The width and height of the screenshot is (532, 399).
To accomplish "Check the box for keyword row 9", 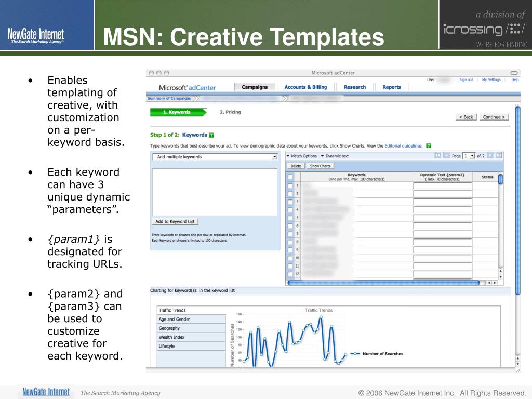I will point(290,250).
